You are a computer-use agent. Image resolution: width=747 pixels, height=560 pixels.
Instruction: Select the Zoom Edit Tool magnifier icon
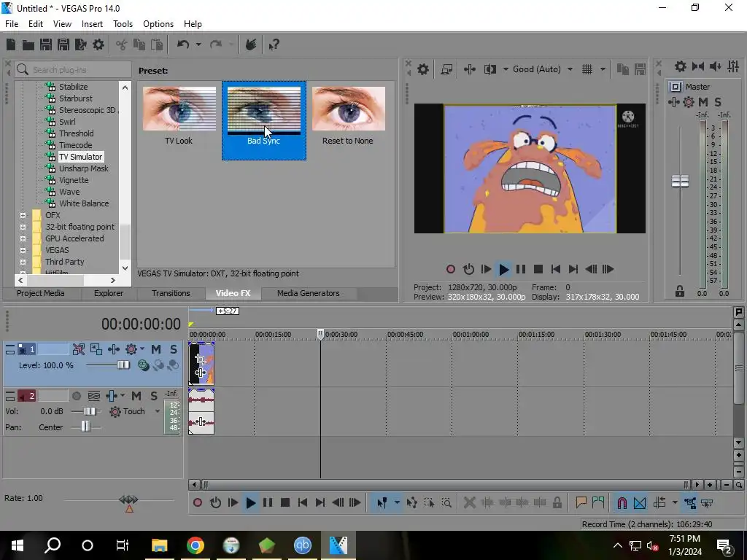[446, 503]
